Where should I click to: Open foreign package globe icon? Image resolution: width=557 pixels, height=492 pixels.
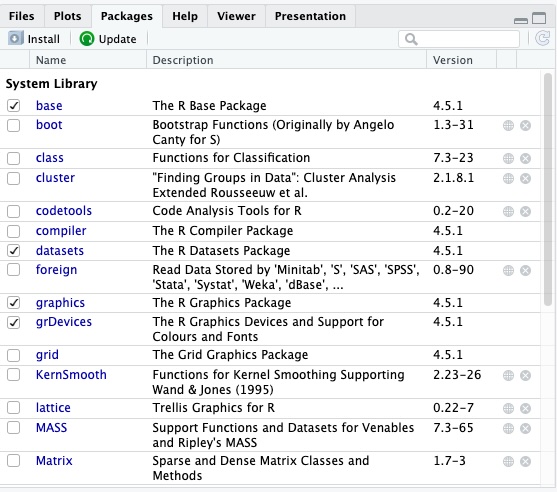pyautogui.click(x=508, y=270)
